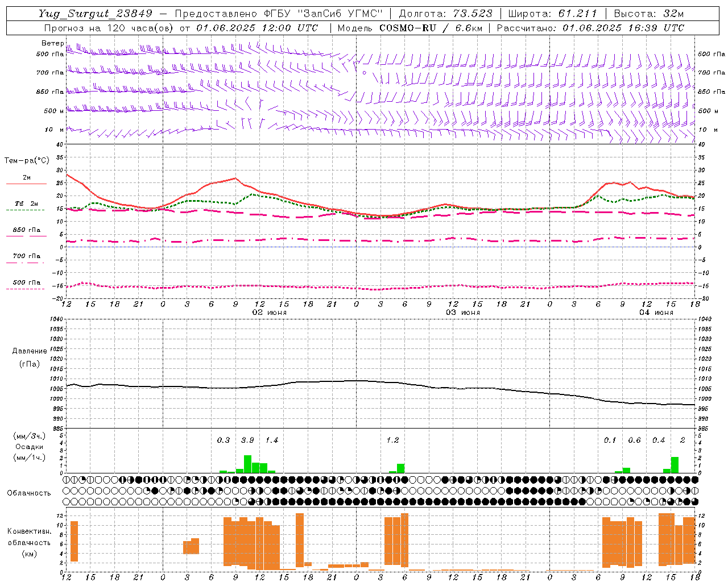Select the Td 2м legend label
This screenshot has height=582, width=728.
(x=27, y=203)
